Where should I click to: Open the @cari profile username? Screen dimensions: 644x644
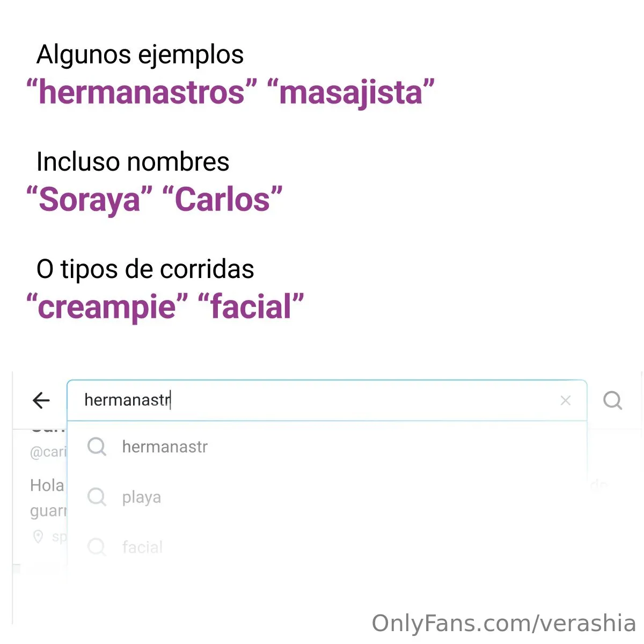48,452
